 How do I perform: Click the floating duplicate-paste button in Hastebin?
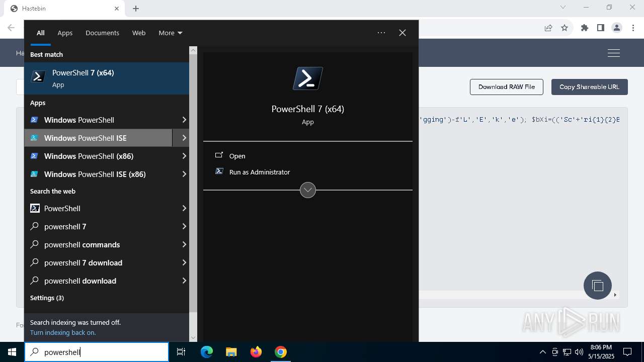click(x=598, y=286)
